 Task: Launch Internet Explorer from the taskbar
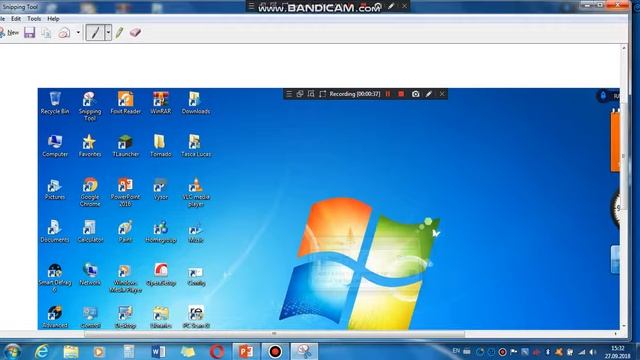(x=42, y=351)
